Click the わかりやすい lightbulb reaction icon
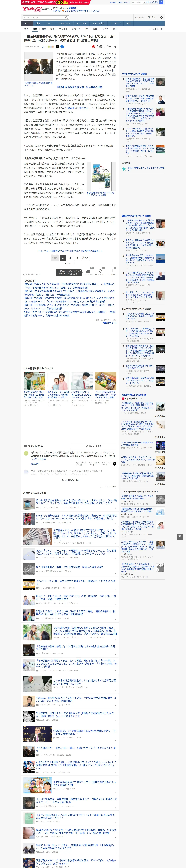 pyautogui.click(x=100, y=271)
